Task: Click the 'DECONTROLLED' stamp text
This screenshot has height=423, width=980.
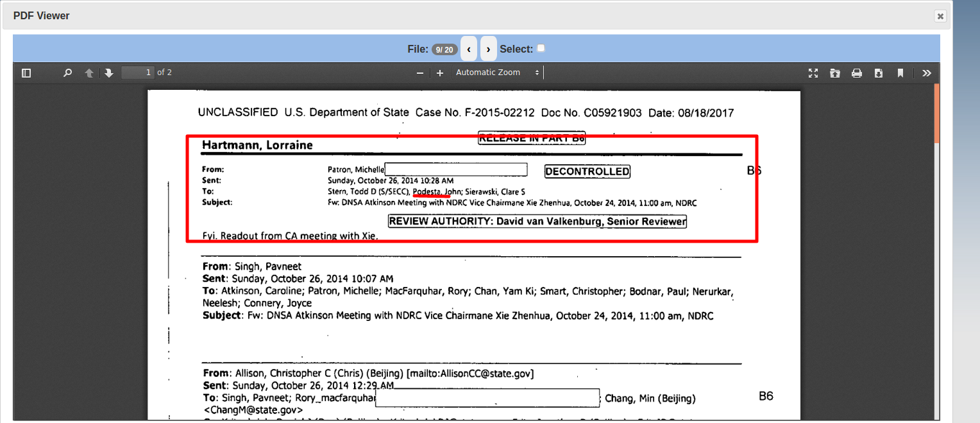Action: (x=587, y=171)
